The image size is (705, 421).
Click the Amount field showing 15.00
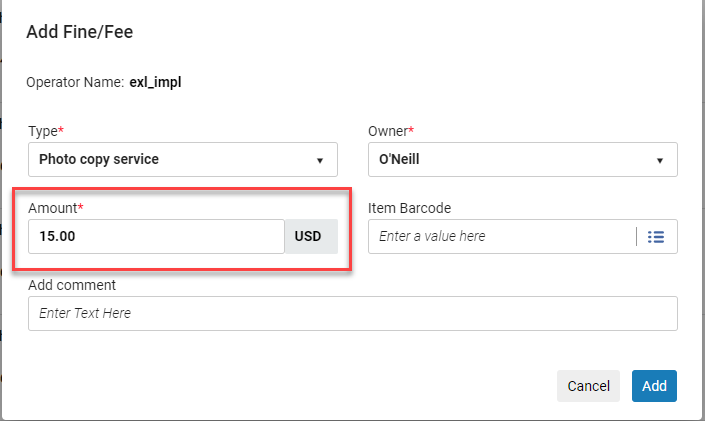tap(156, 237)
